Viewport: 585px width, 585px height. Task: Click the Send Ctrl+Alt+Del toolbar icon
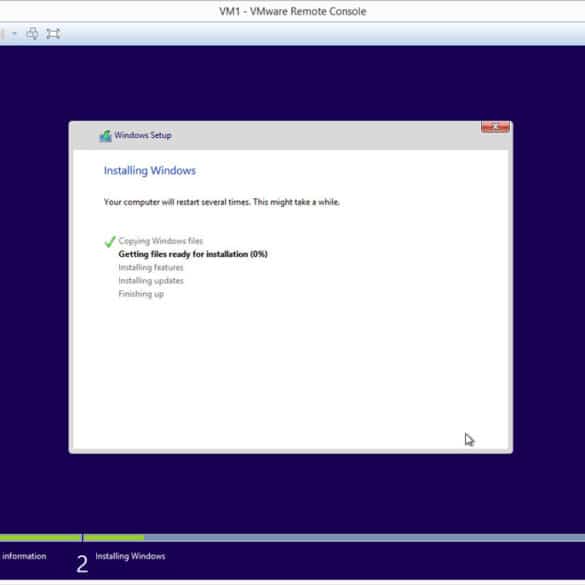click(x=32, y=34)
